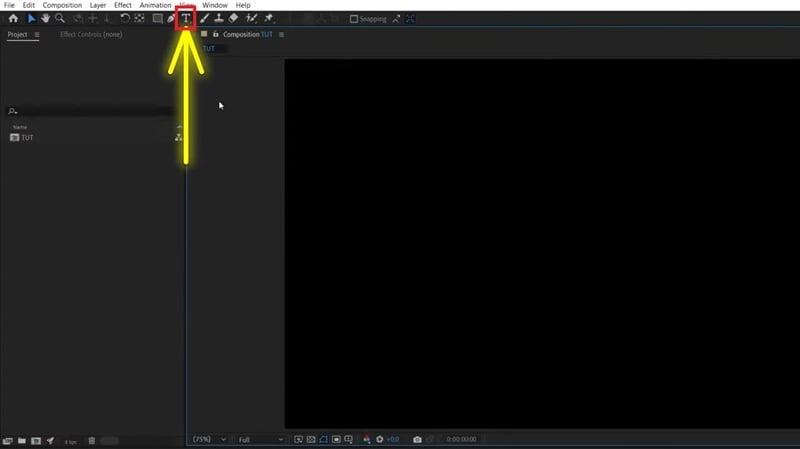Select the Pen tool
800x449 pixels.
pos(171,18)
